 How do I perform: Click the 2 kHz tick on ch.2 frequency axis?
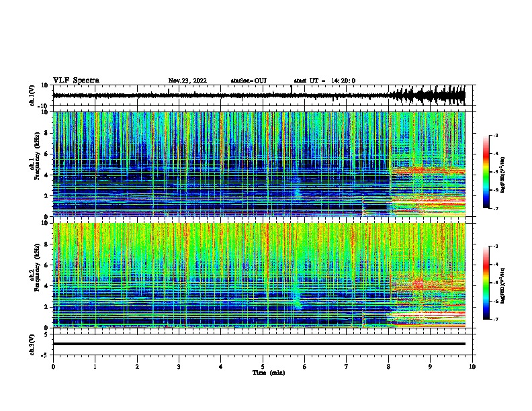point(46,307)
